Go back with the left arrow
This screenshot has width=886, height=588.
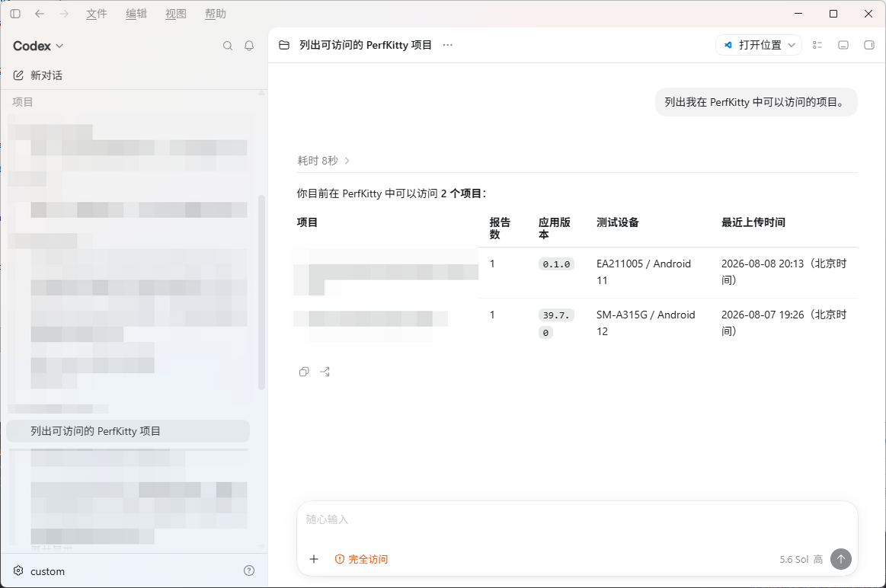click(x=40, y=14)
